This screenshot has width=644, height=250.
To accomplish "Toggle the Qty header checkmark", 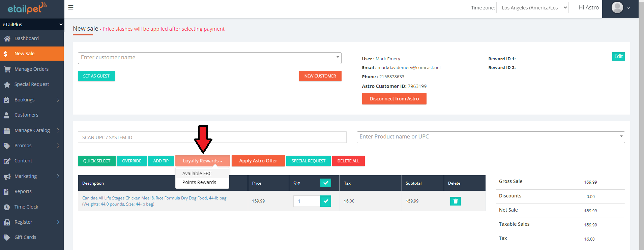I will pos(325,183).
